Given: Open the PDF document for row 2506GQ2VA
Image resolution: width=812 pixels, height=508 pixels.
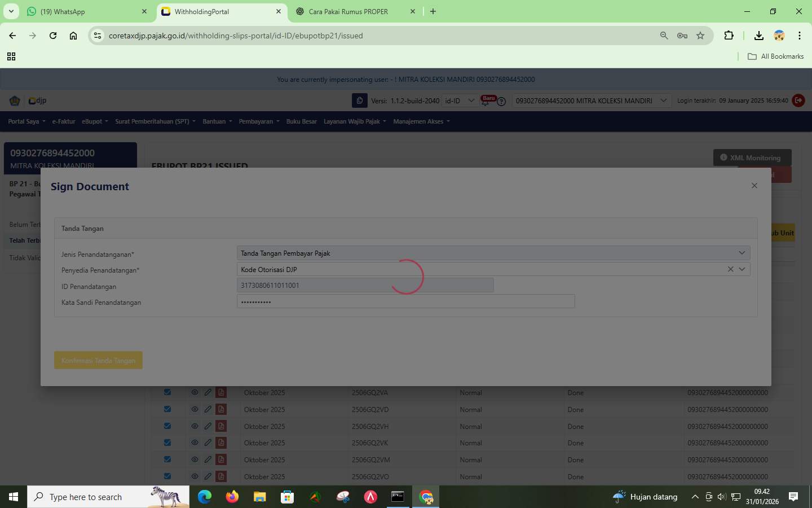Looking at the screenshot, I should point(220,392).
